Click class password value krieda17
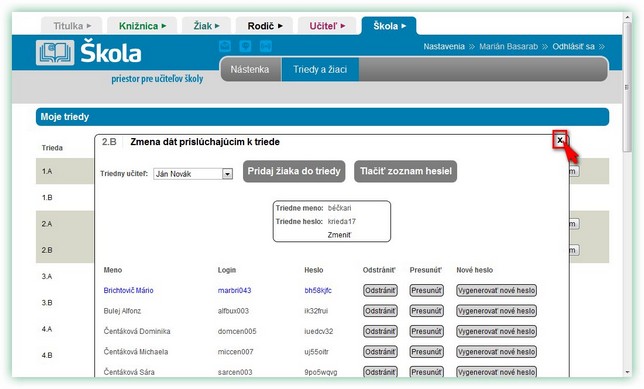 tap(342, 221)
